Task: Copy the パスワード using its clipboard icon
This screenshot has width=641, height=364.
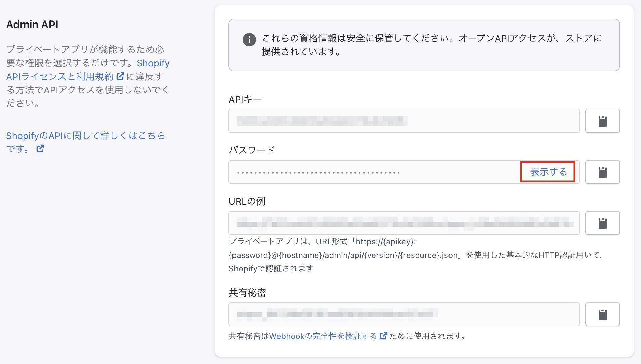Action: (x=602, y=172)
